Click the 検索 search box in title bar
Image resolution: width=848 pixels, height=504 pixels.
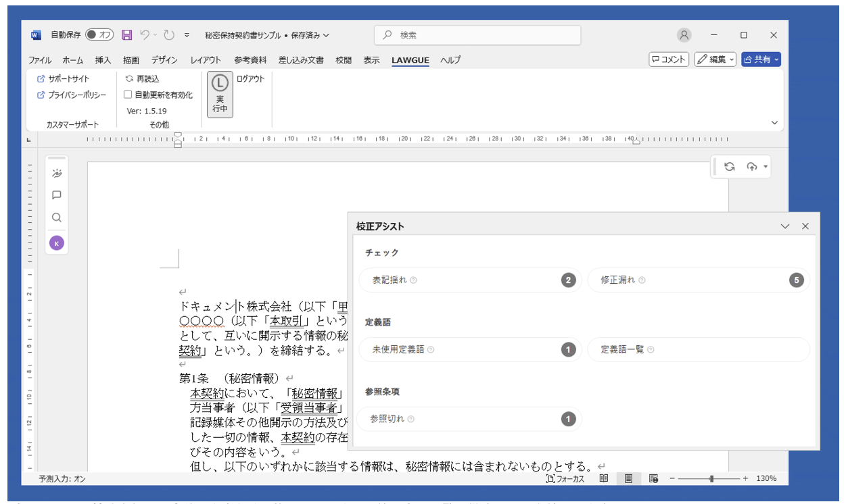coord(477,35)
